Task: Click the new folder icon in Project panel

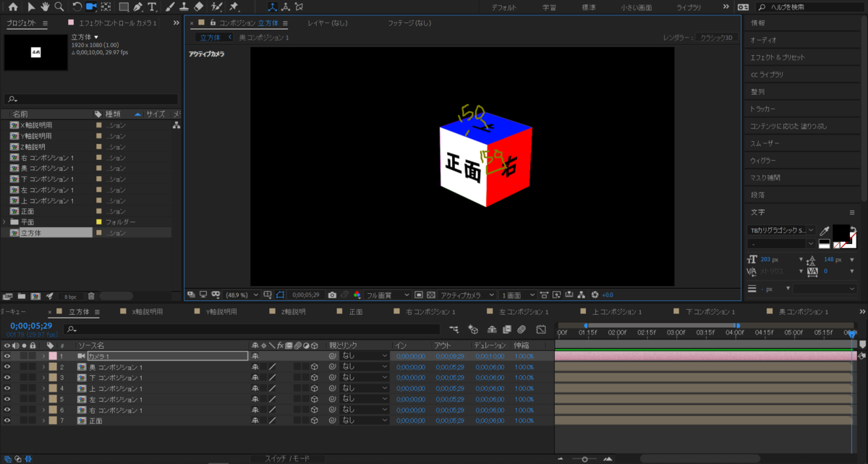Action: (22, 296)
